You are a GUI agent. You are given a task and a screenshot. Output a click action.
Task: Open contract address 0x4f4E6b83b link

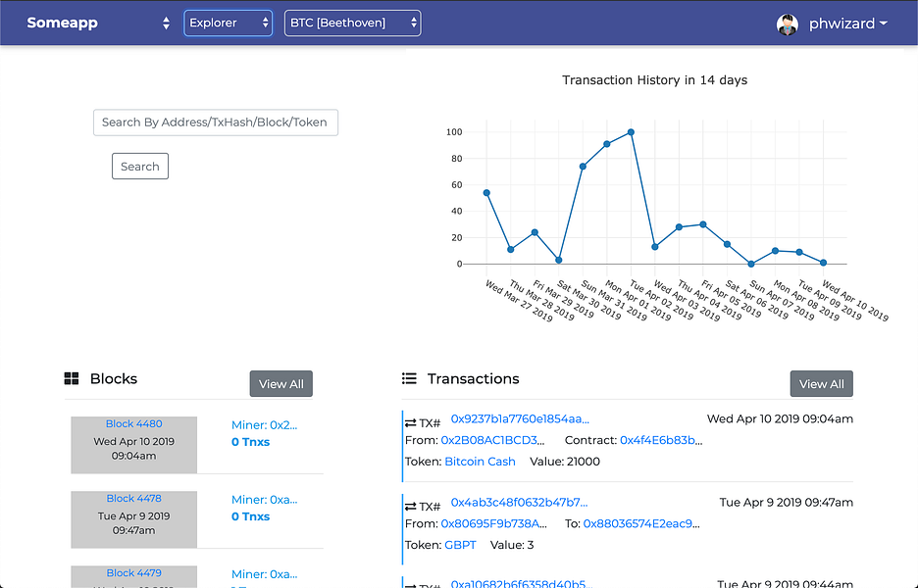point(661,441)
